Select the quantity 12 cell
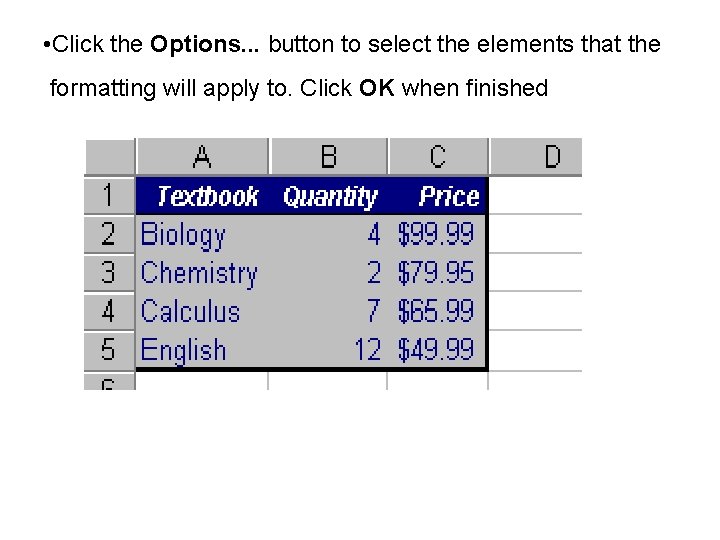 pyautogui.click(x=366, y=351)
